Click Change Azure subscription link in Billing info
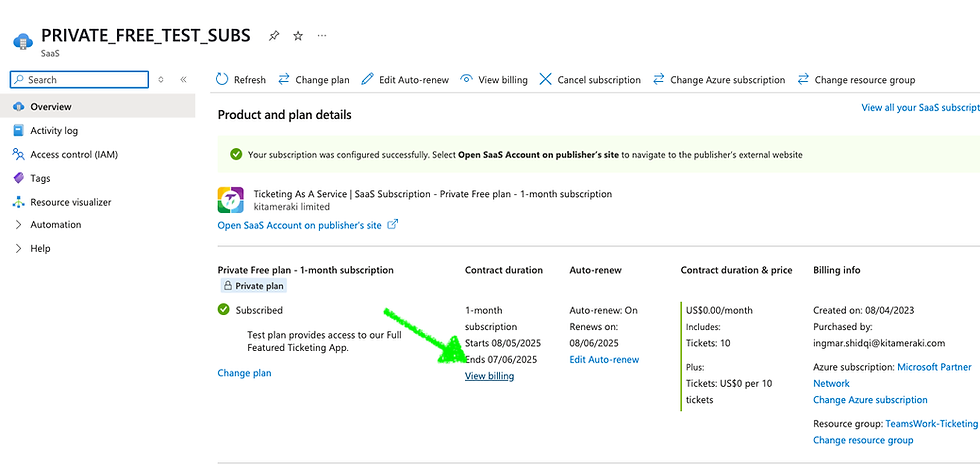The height and width of the screenshot is (464, 980). coord(870,400)
